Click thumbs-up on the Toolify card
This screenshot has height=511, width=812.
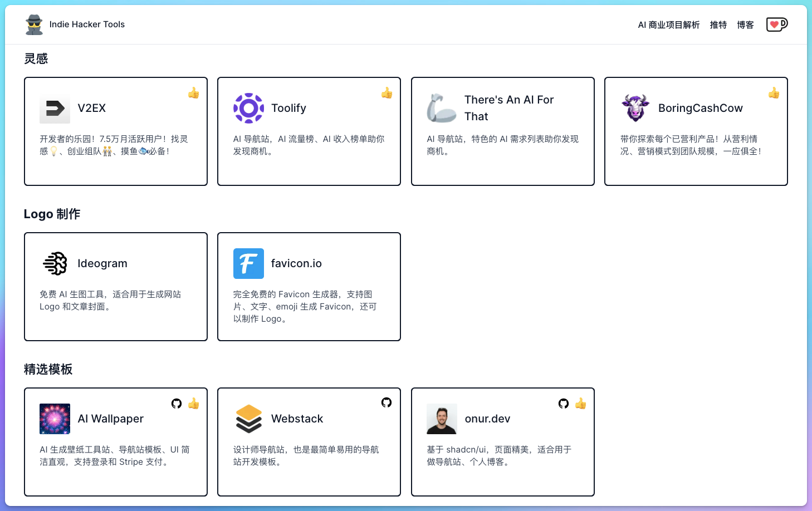pyautogui.click(x=387, y=93)
